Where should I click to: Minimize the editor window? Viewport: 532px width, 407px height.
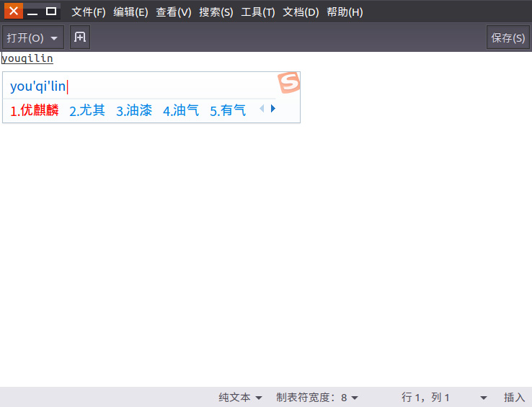(32, 12)
